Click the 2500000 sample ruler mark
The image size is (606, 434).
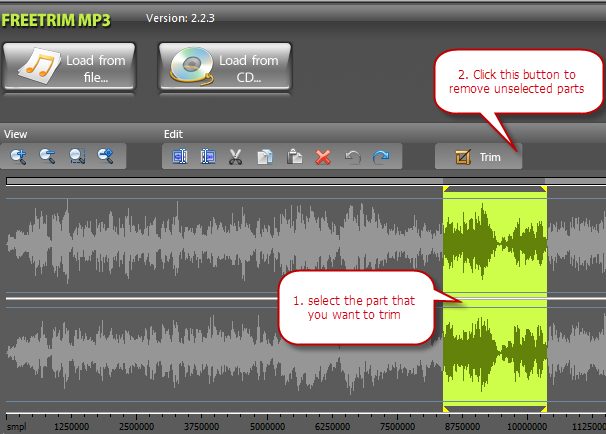click(136, 427)
